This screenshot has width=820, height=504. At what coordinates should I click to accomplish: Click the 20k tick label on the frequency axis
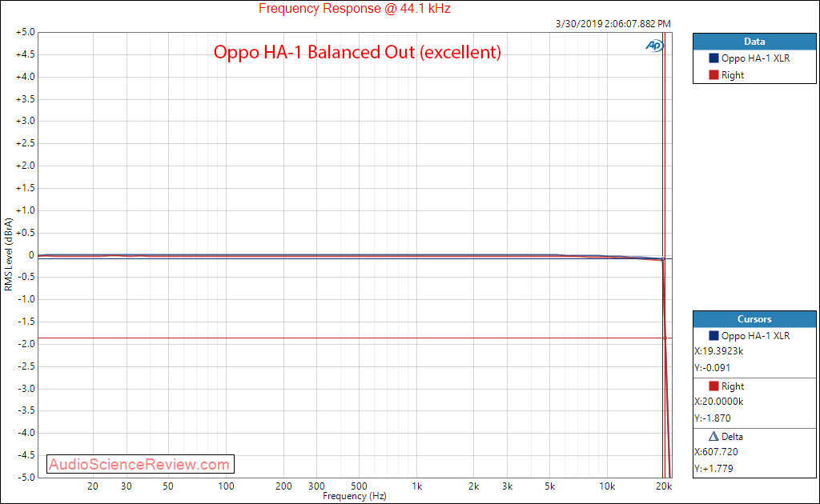[664, 486]
